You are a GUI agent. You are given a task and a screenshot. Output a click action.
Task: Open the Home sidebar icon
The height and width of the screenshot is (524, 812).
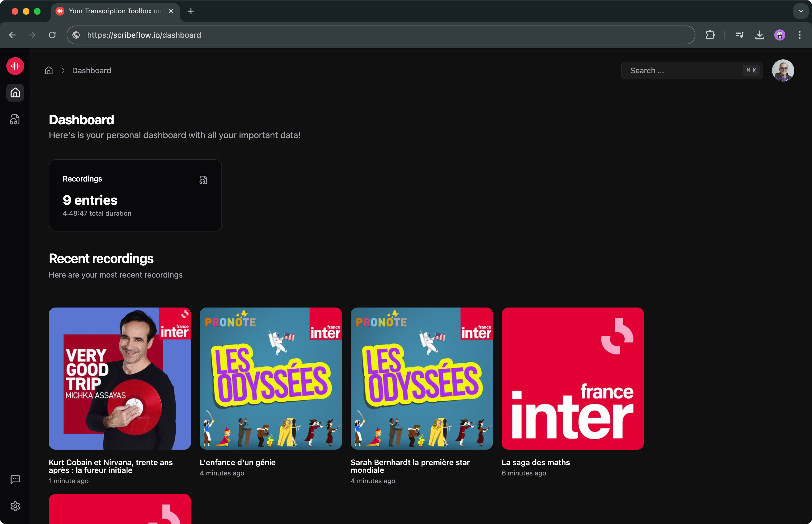pos(15,92)
